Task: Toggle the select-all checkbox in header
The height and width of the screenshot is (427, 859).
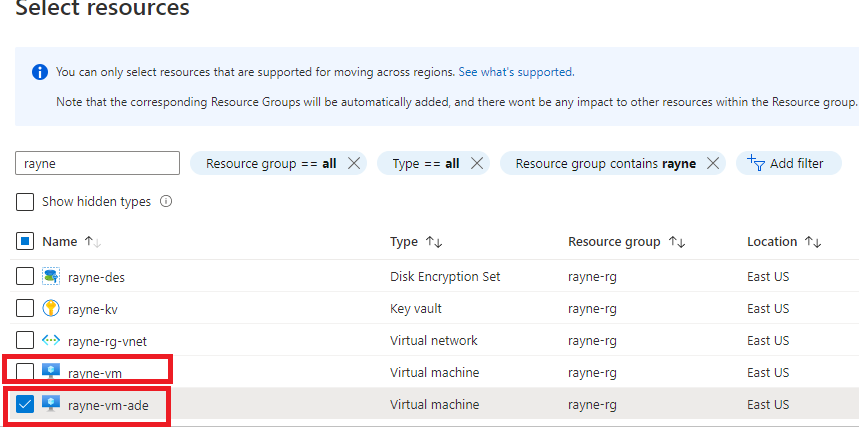Action: [x=25, y=242]
